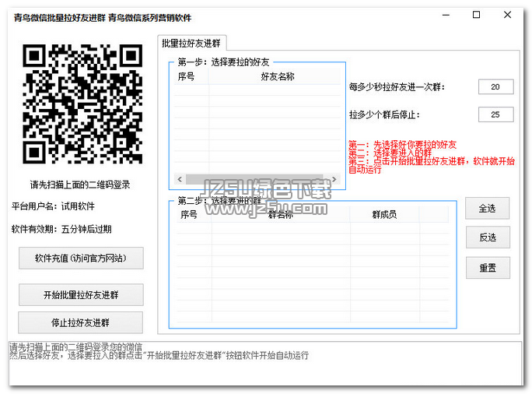Click the 重置 button
The height and width of the screenshot is (394, 532).
coord(488,268)
